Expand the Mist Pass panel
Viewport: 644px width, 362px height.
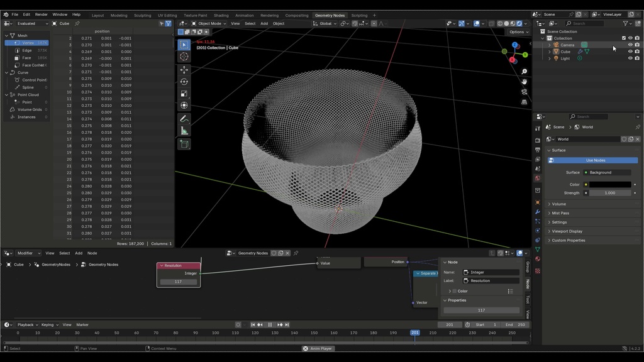coord(593,213)
